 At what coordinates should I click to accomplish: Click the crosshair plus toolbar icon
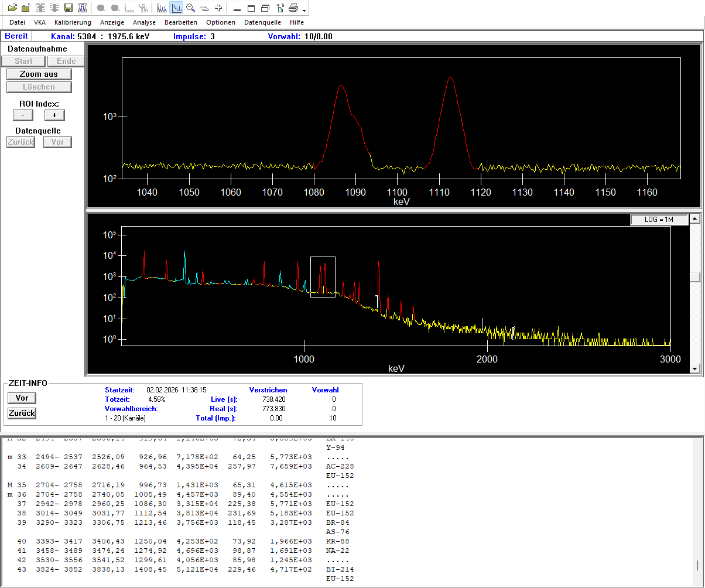click(218, 8)
